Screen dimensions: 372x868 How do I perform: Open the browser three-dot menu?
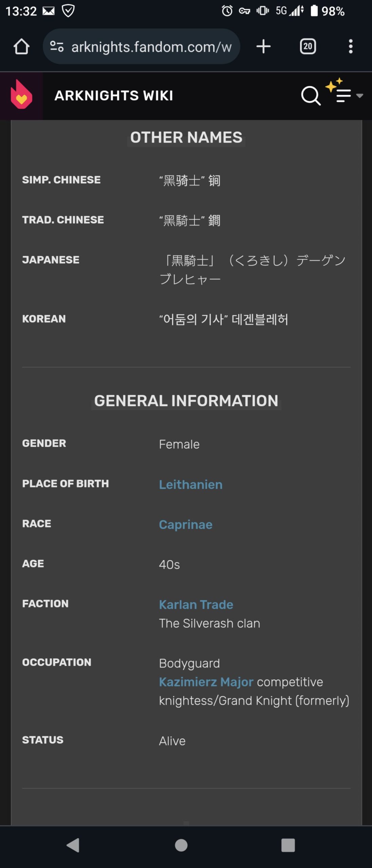[x=351, y=46]
